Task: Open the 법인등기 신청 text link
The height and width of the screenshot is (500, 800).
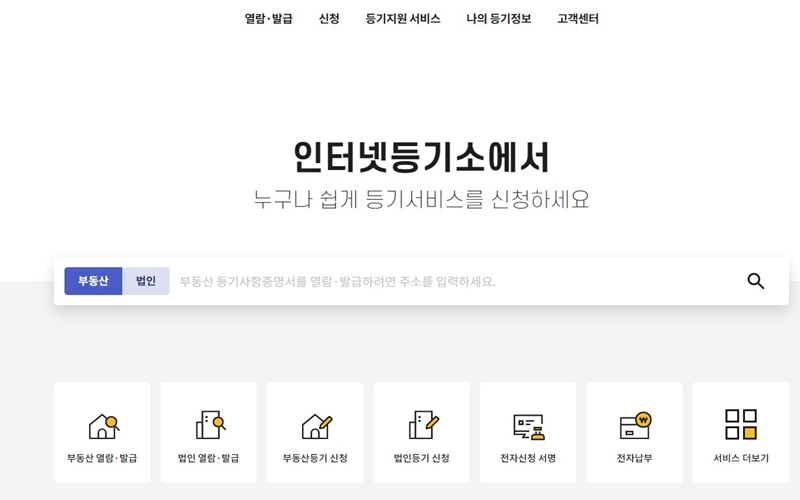Action: click(421, 458)
